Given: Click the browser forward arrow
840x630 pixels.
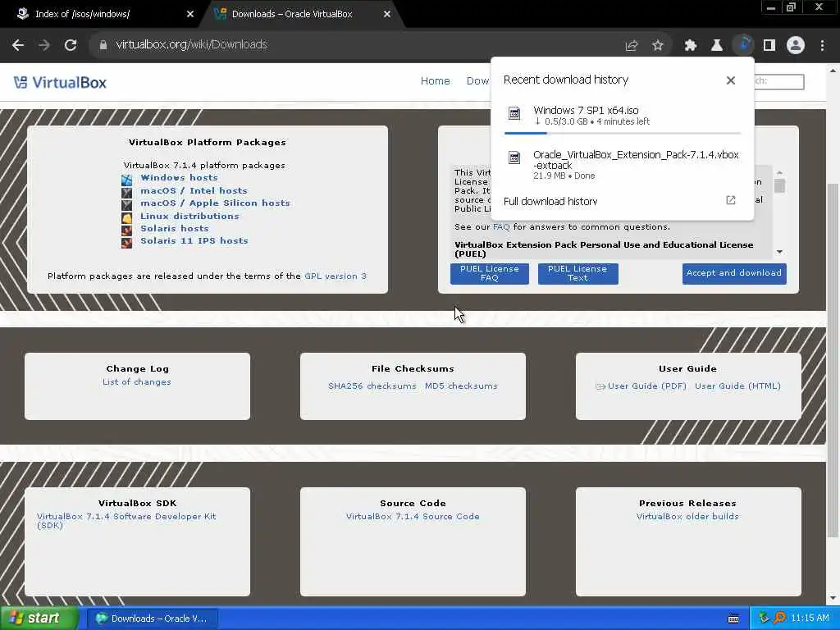Looking at the screenshot, I should point(44,45).
